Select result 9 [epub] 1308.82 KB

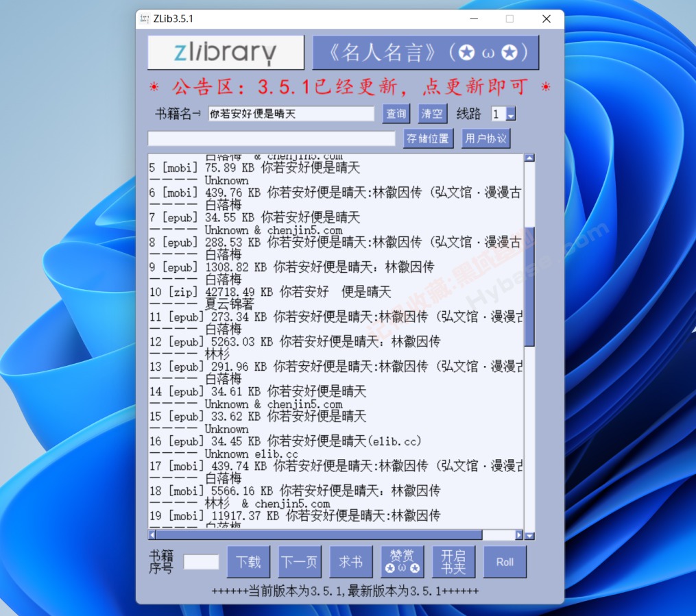click(291, 267)
